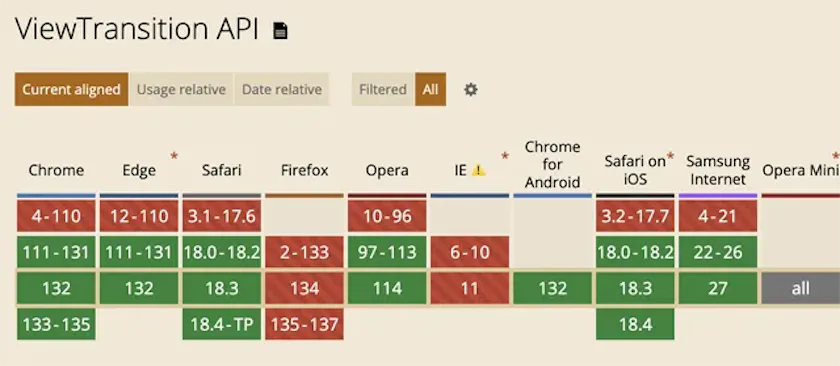Image resolution: width=840 pixels, height=366 pixels.
Task: Click the Opera Mini all versions cell
Action: tap(800, 288)
